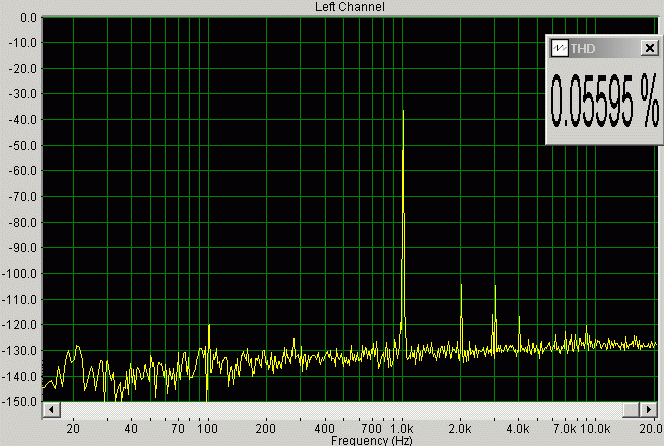Click the '4.0k' frequency axis label
Viewport: 664px width, 446px height.
point(518,429)
